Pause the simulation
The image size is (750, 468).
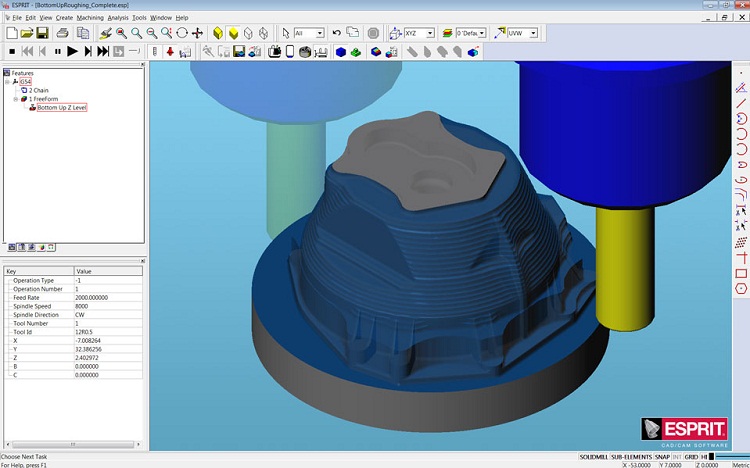click(x=58, y=51)
